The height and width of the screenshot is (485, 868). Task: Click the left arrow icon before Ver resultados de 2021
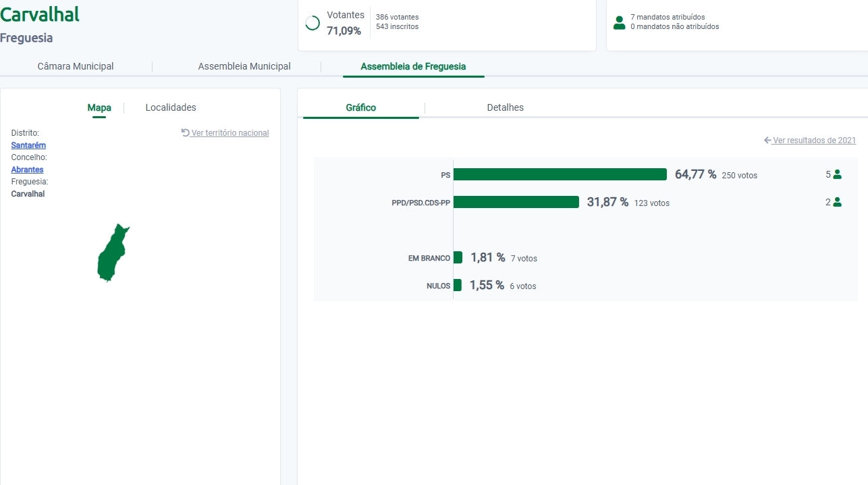click(x=767, y=141)
